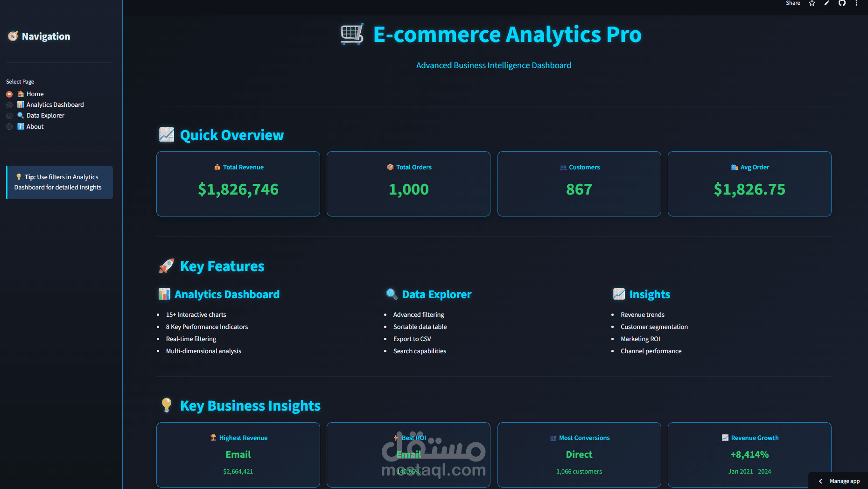Click the lightbulb icon by Key Business Insights
The width and height of the screenshot is (868, 489).
(x=167, y=405)
